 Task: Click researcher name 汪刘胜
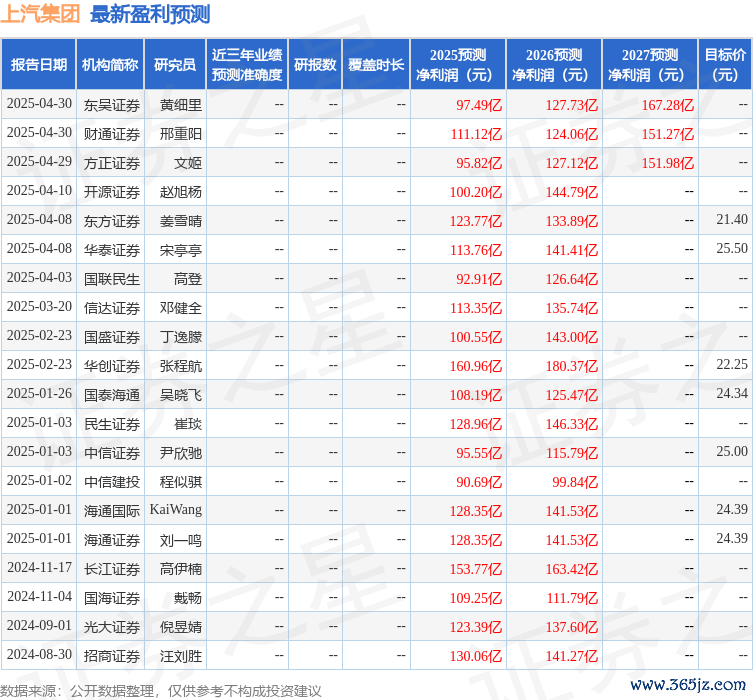181,656
